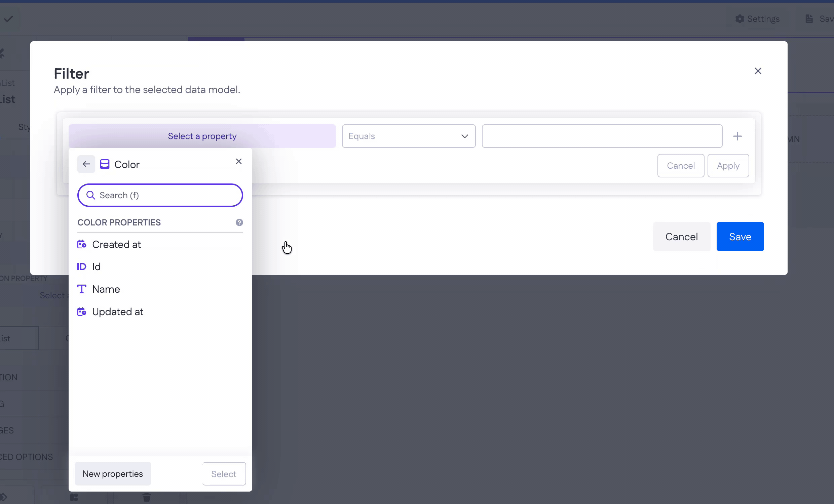This screenshot has height=504, width=834.
Task: Close the Filter dialog with X
Action: [x=758, y=71]
